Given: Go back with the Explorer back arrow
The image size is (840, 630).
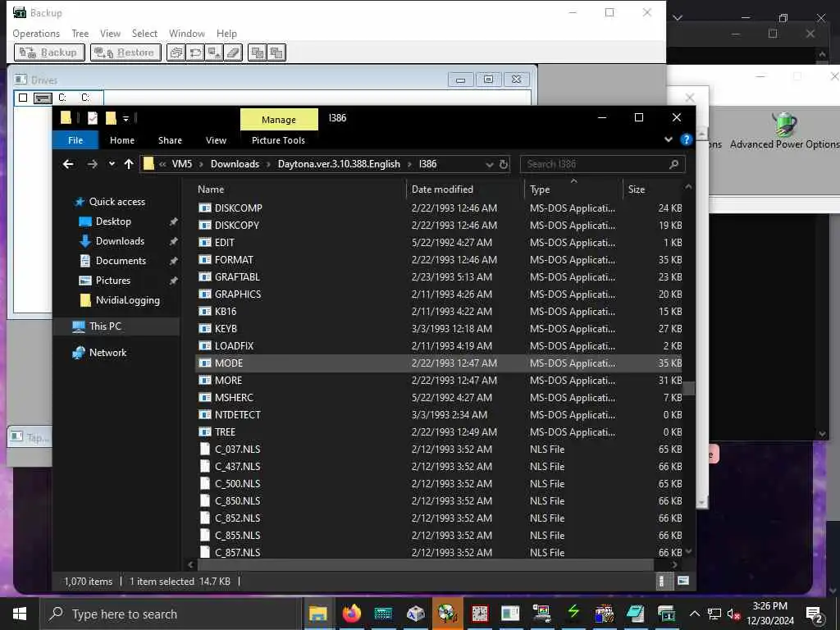Looking at the screenshot, I should tap(68, 164).
